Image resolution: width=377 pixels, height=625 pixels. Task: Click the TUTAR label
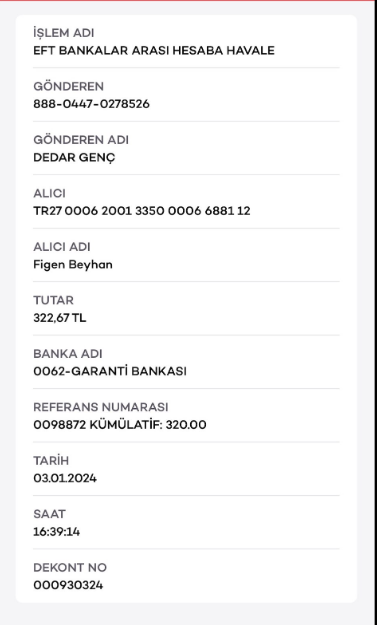53,300
